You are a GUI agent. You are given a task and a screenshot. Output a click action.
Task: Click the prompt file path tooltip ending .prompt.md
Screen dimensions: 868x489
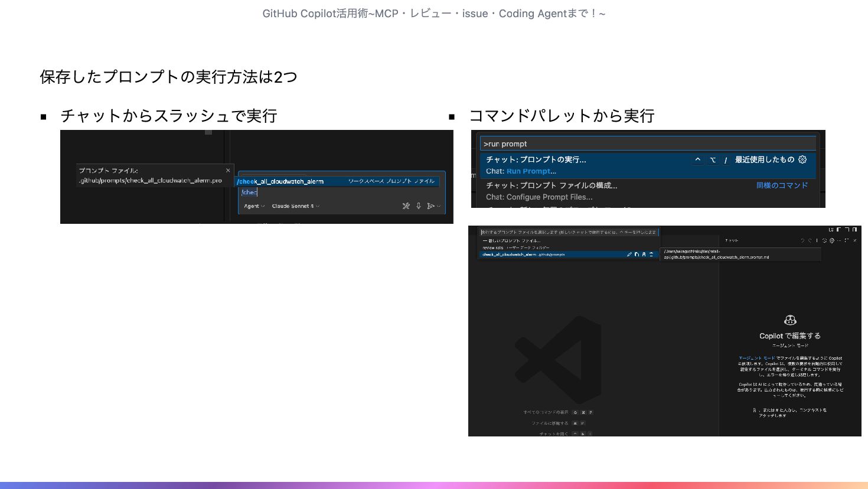click(x=740, y=255)
